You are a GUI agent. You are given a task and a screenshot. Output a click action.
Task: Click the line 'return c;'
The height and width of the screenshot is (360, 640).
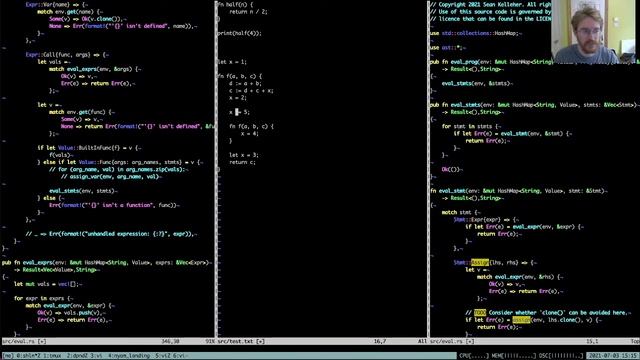(242, 162)
